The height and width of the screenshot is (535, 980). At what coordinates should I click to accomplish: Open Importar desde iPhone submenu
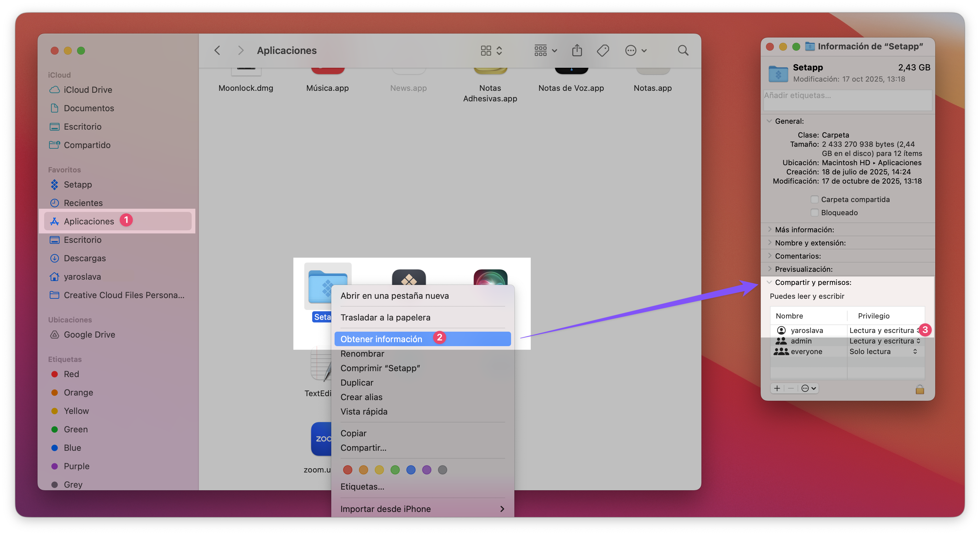coord(422,509)
